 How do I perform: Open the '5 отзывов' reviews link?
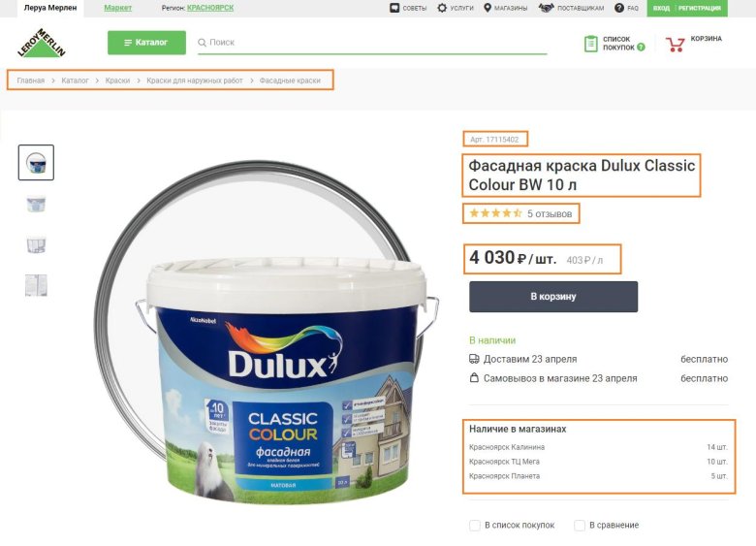pos(550,213)
